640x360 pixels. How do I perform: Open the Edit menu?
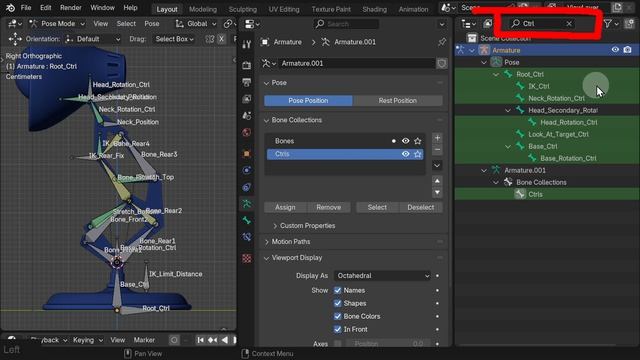click(x=45, y=8)
